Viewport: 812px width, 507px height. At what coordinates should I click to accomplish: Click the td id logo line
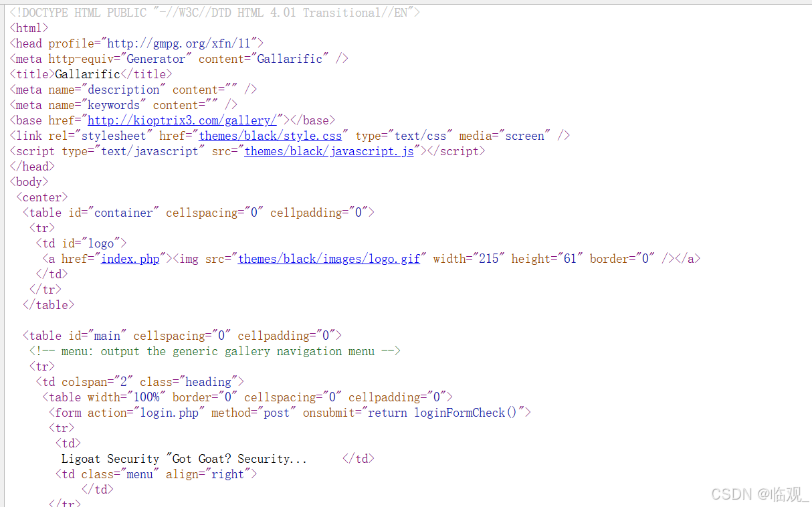(81, 243)
